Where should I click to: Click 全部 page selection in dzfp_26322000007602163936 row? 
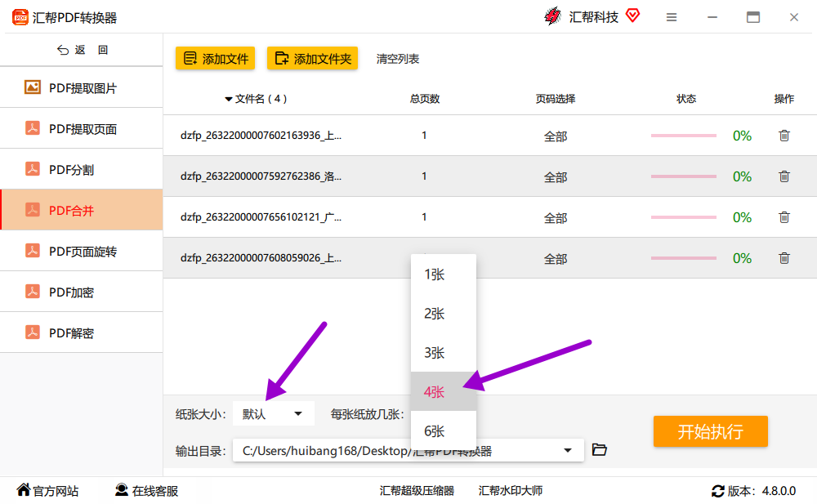(x=556, y=136)
